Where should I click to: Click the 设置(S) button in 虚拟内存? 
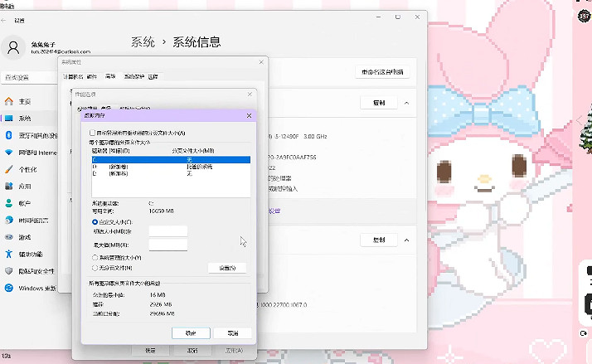tap(227, 268)
